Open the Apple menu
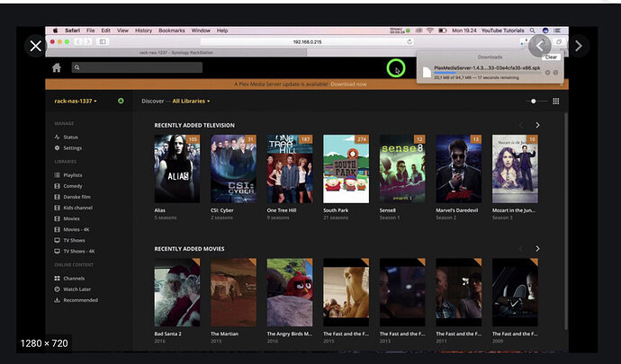 (x=56, y=31)
